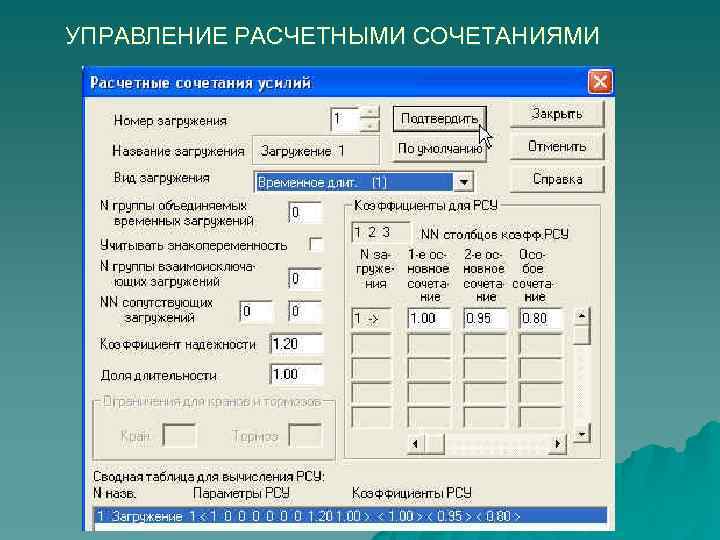Click the Закрыть button
Screen dimensions: 720x540
(557, 113)
